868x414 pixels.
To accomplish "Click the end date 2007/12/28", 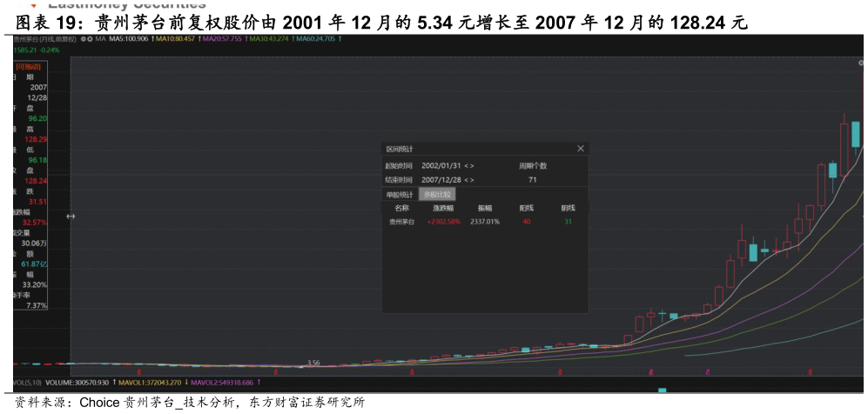I will click(441, 180).
